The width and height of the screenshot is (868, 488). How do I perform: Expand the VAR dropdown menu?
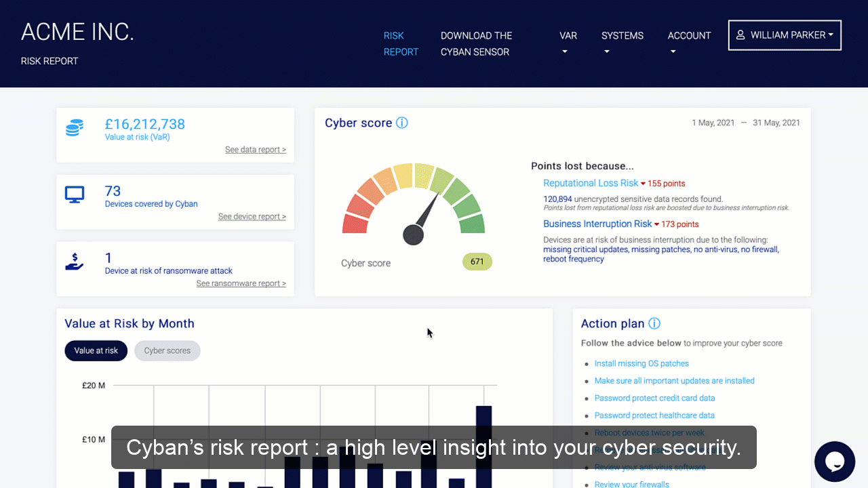click(x=568, y=43)
